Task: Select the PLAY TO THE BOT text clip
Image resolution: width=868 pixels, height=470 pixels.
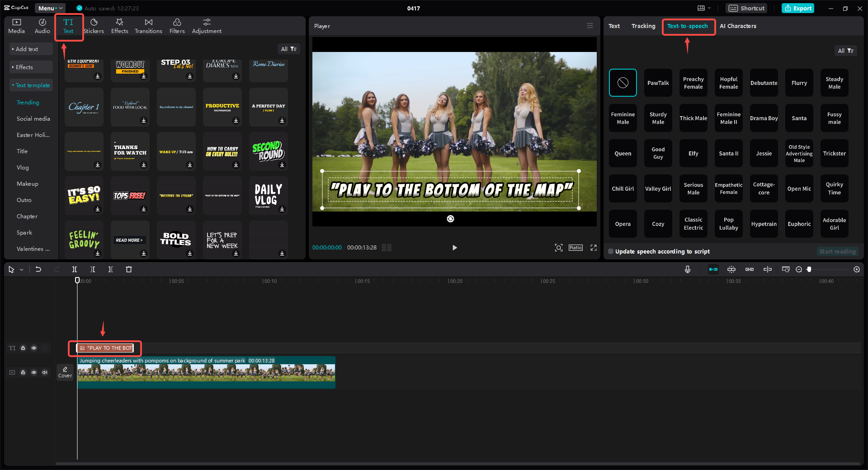Action: [105, 348]
